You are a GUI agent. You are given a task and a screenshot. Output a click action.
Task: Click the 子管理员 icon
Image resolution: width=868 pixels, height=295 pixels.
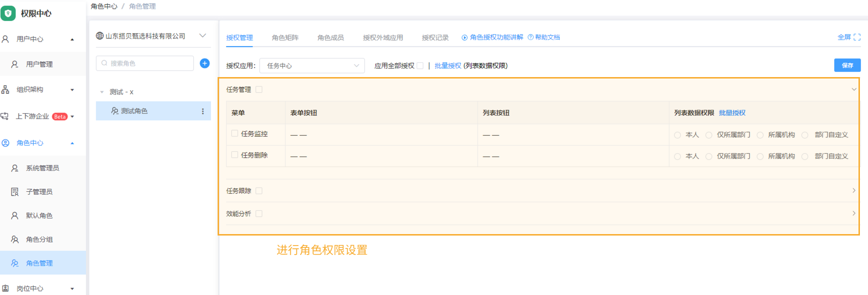pyautogui.click(x=15, y=192)
